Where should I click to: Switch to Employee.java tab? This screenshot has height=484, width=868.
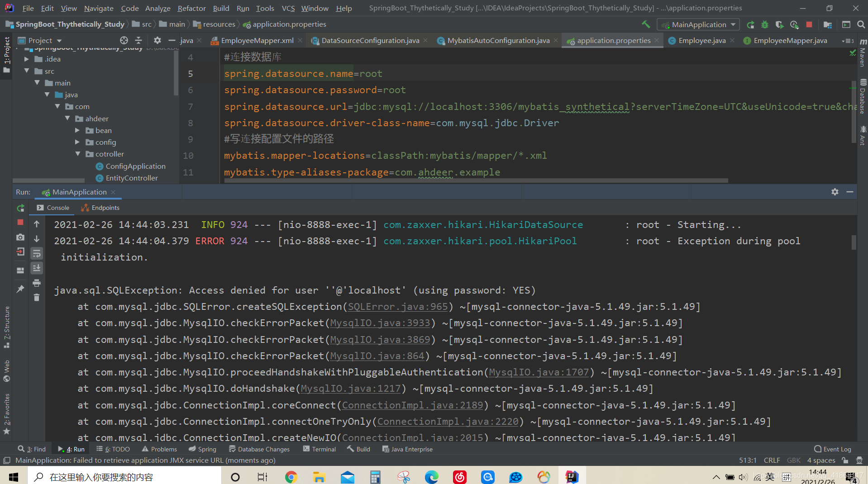701,41
